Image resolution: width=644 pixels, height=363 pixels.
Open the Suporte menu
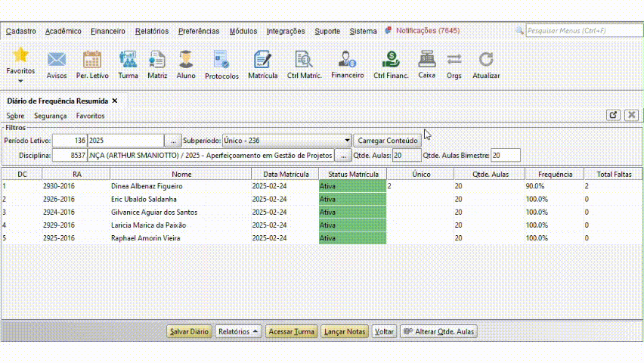tap(327, 31)
